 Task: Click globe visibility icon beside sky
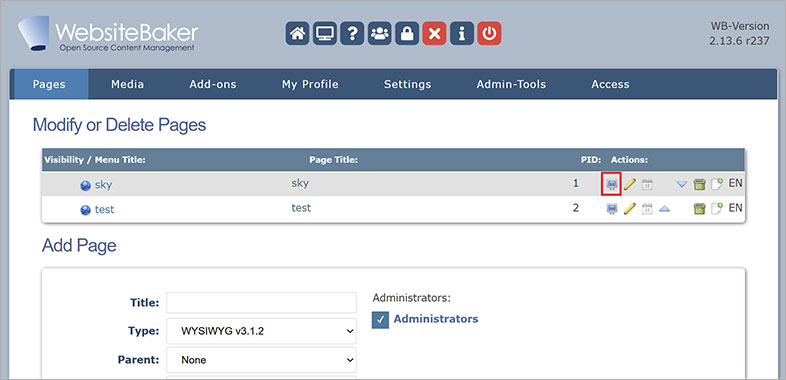[x=86, y=185]
